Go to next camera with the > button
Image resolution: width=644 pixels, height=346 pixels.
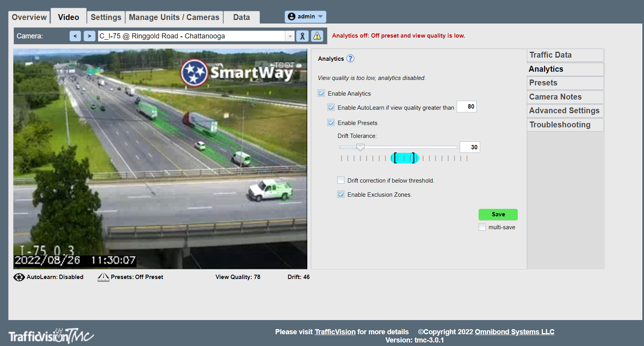89,36
